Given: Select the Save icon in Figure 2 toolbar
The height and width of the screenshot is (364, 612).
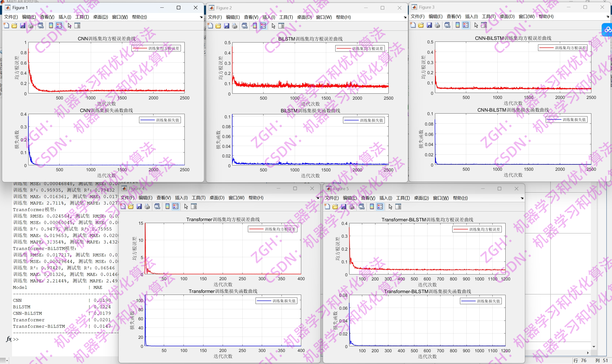Looking at the screenshot, I should 226,25.
